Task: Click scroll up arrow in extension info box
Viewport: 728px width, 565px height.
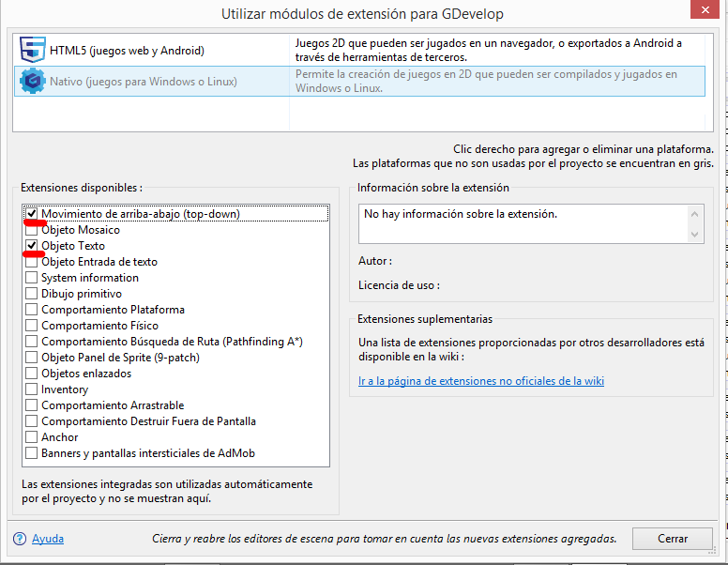Action: click(694, 214)
